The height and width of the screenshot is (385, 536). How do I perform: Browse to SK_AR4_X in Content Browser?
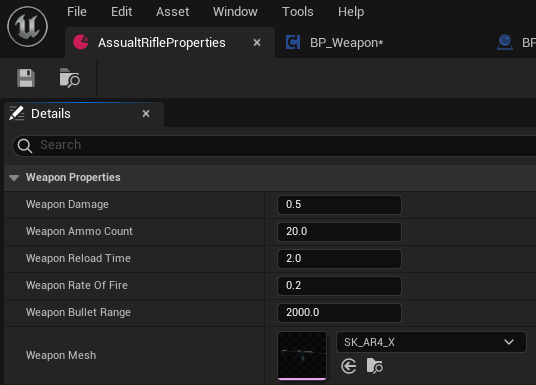pyautogui.click(x=375, y=366)
